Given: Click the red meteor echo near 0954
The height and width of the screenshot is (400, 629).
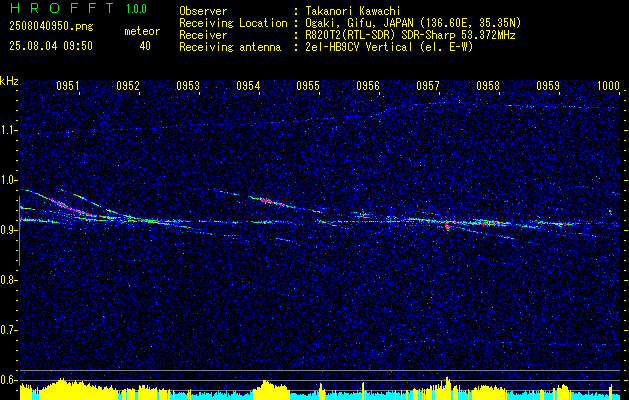Looking at the screenshot, I should [x=273, y=202].
